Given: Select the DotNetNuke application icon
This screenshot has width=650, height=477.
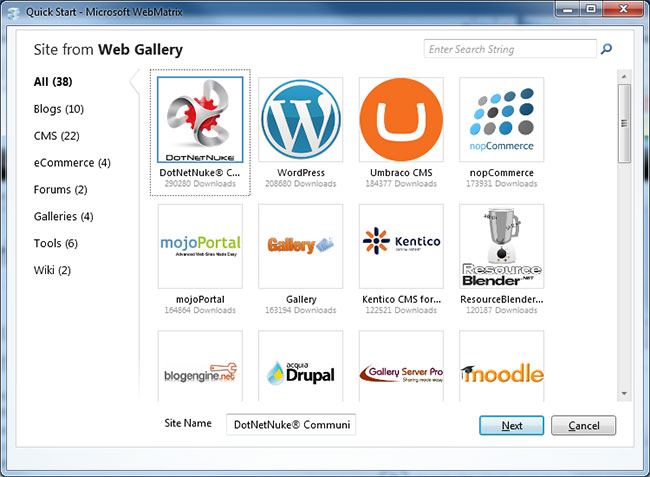Looking at the screenshot, I should click(x=200, y=119).
